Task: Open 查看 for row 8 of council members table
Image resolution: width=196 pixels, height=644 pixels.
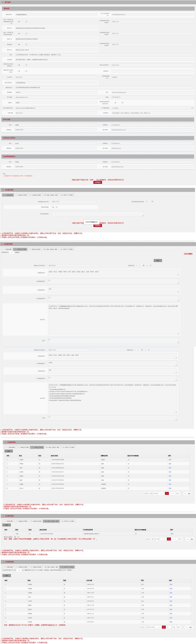Action: pos(170,488)
